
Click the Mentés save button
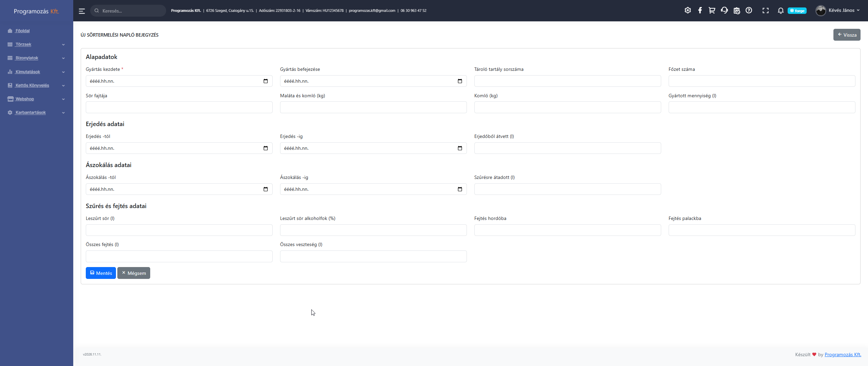click(x=101, y=273)
